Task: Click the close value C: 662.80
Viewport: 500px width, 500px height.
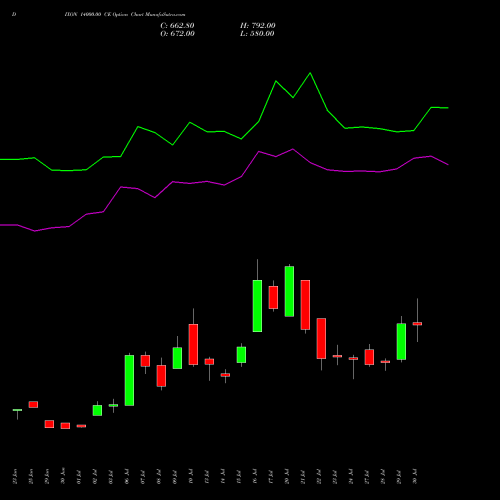Action: click(177, 26)
